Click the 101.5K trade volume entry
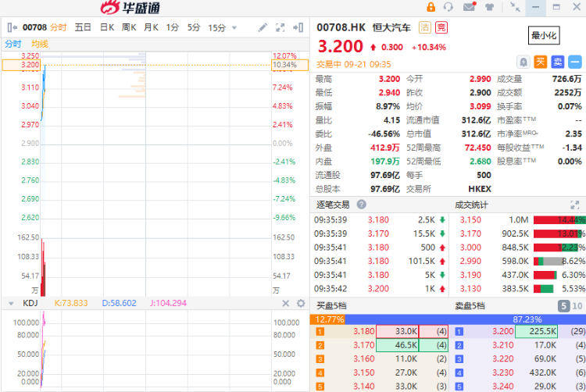 [x=422, y=261]
